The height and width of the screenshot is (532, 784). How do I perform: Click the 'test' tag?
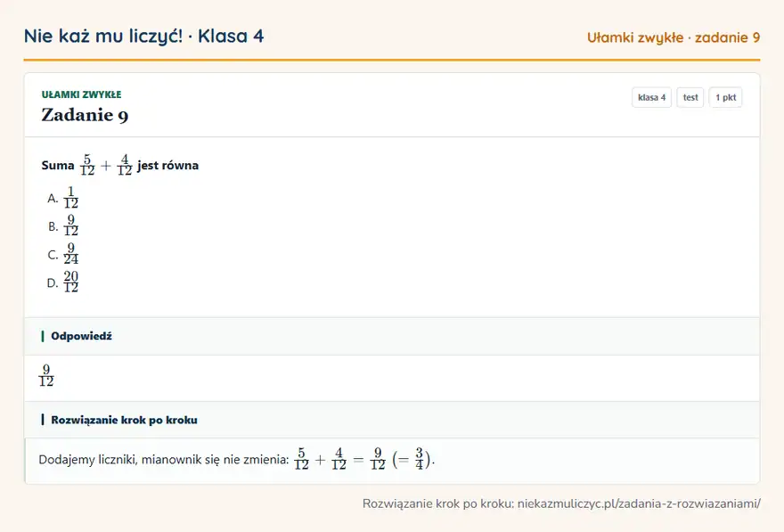(690, 97)
